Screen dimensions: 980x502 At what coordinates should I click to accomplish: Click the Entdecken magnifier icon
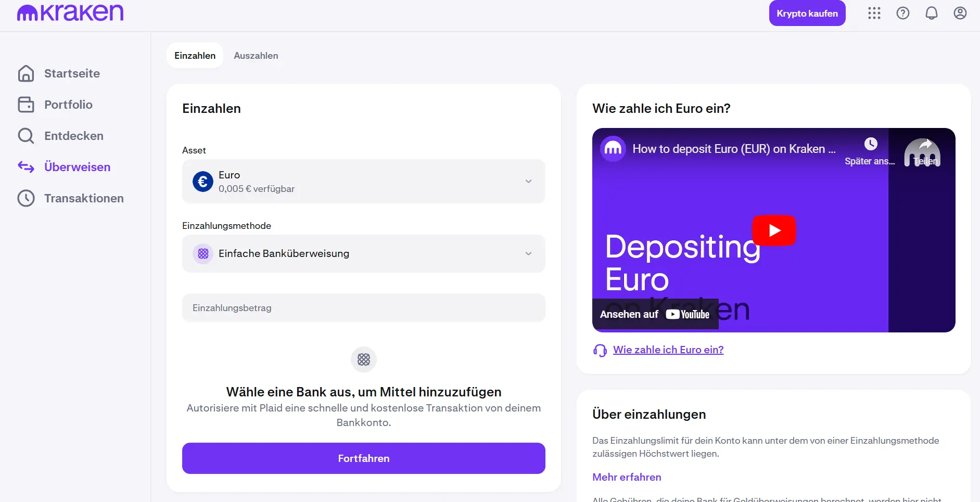[x=26, y=136]
